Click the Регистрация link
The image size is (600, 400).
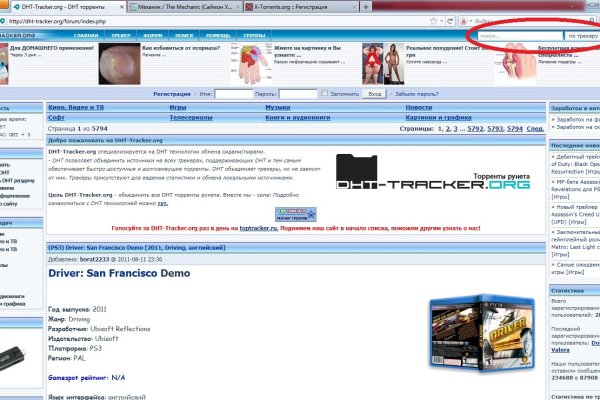pos(175,93)
